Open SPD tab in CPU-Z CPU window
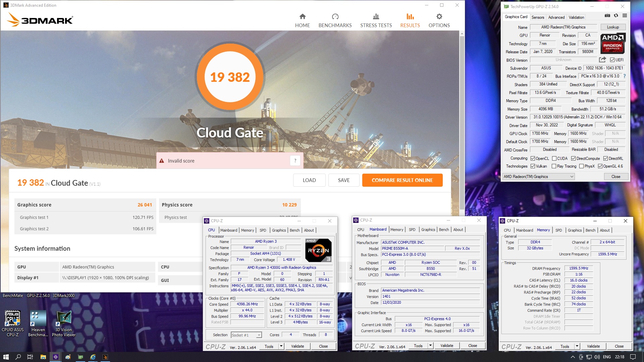The width and height of the screenshot is (644, 362). (x=263, y=230)
